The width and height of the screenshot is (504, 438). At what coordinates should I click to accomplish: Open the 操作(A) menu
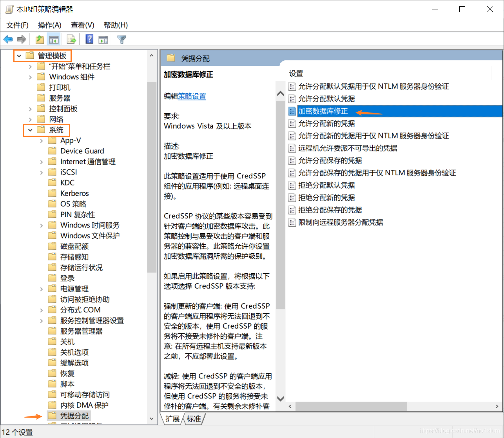49,25
